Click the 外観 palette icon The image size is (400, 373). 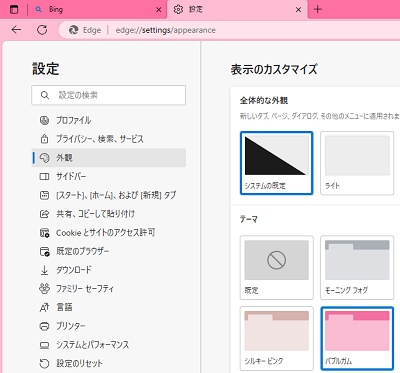44,158
